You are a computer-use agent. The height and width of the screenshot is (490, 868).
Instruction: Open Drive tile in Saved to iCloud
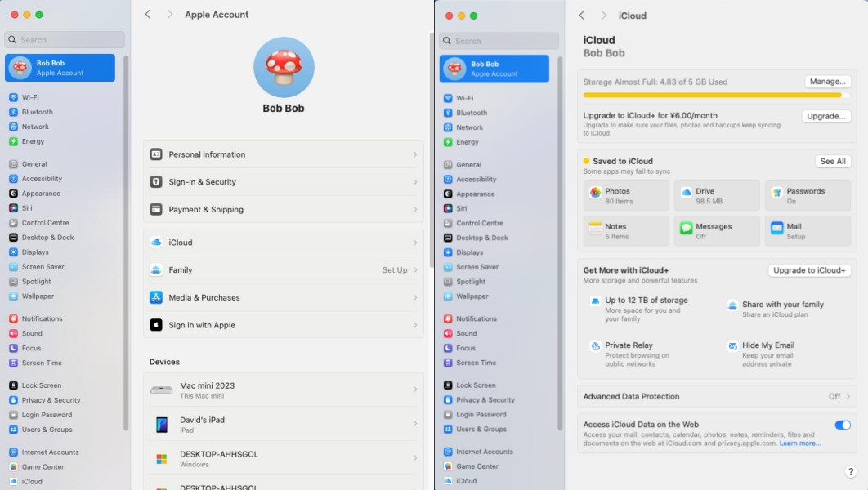(x=717, y=196)
